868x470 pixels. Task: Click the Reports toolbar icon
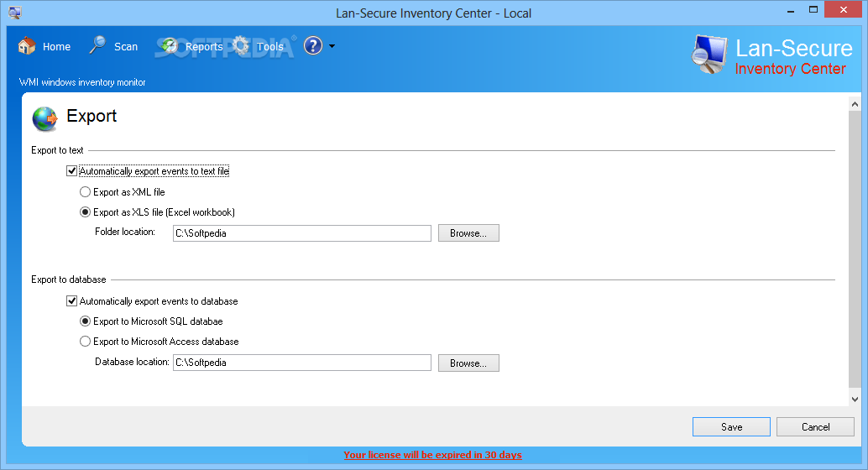pos(169,46)
